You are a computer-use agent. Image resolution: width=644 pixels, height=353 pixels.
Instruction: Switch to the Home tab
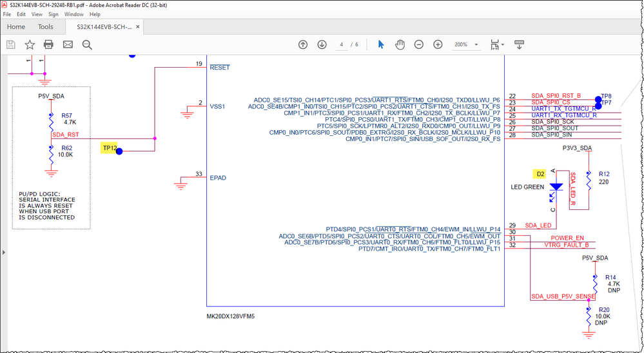coord(16,26)
